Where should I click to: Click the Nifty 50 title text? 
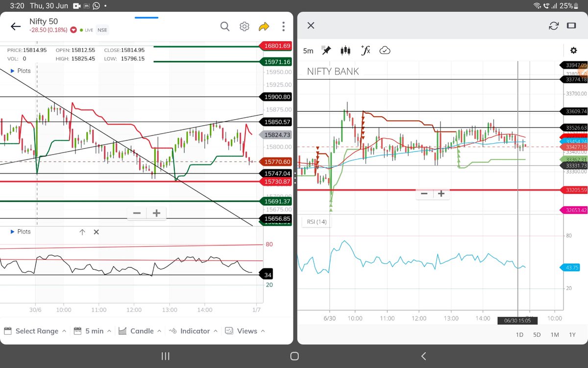click(x=43, y=21)
